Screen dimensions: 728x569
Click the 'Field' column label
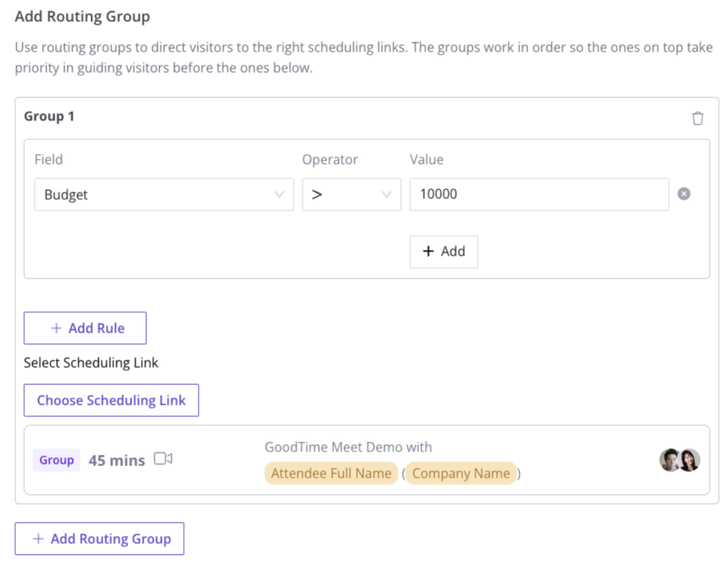tap(49, 159)
